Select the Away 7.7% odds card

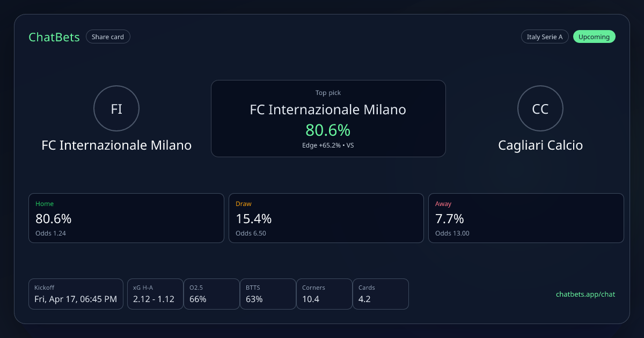[x=526, y=218]
